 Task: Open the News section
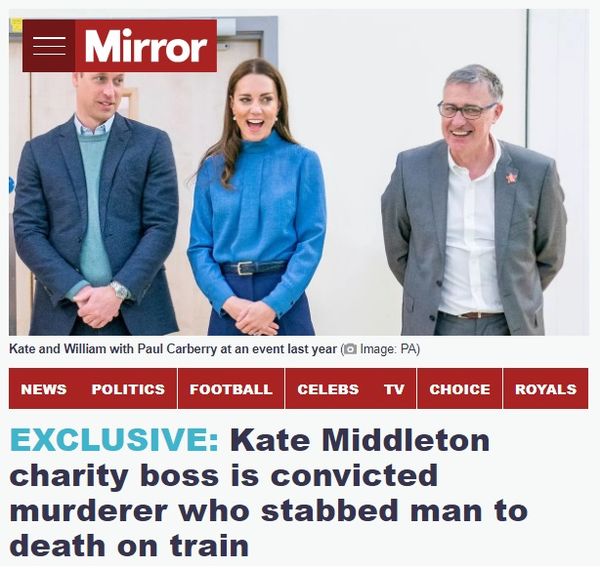[x=44, y=389]
